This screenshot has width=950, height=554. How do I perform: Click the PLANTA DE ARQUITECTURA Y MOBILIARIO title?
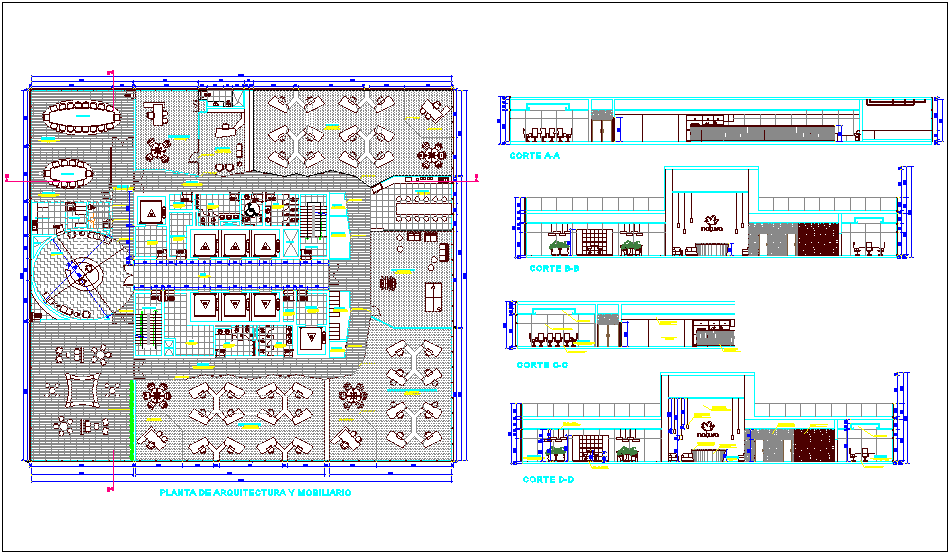tap(255, 493)
